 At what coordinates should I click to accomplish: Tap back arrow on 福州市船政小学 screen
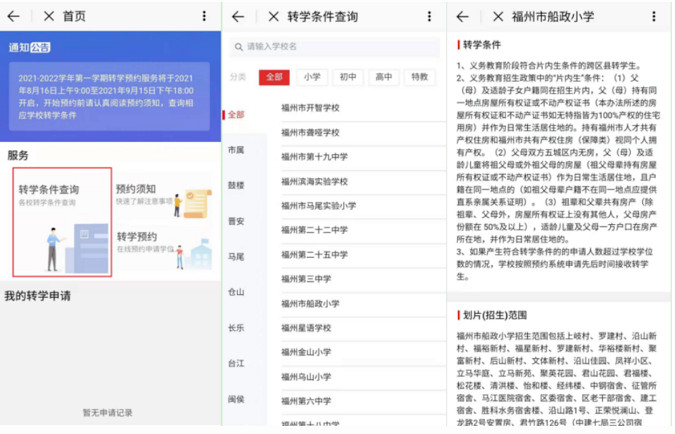click(463, 17)
